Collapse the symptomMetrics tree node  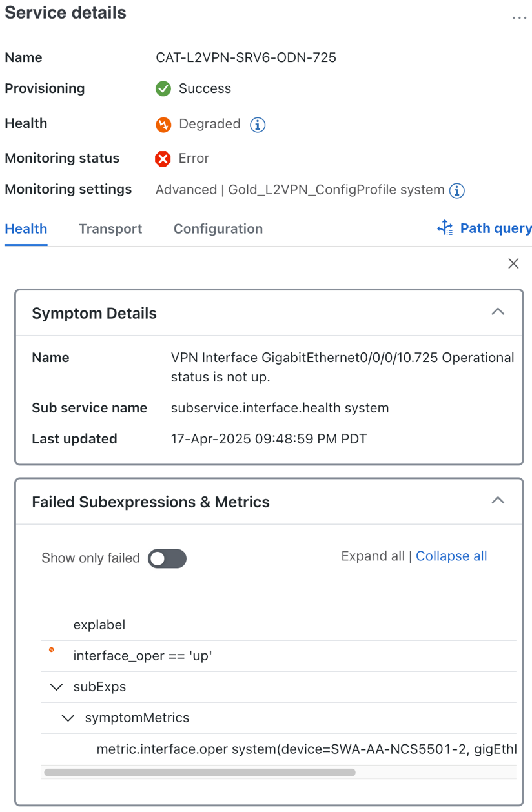[x=68, y=718]
